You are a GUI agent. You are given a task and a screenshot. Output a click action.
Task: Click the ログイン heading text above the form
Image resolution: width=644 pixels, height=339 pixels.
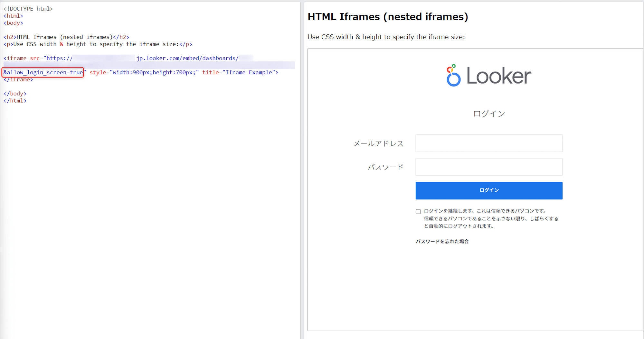(489, 114)
